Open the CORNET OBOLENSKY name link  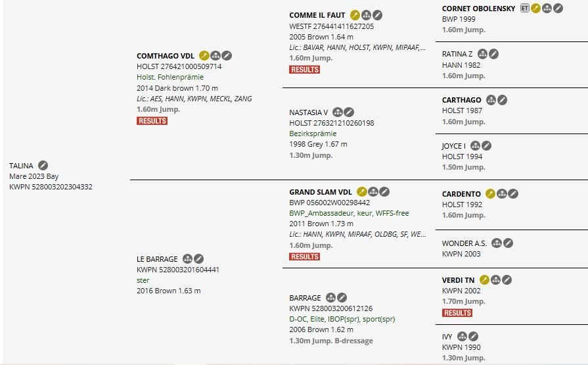[x=478, y=9]
